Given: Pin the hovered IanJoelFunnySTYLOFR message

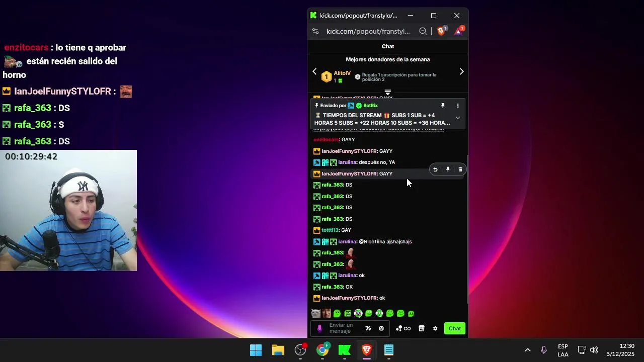Looking at the screenshot, I should 448,170.
